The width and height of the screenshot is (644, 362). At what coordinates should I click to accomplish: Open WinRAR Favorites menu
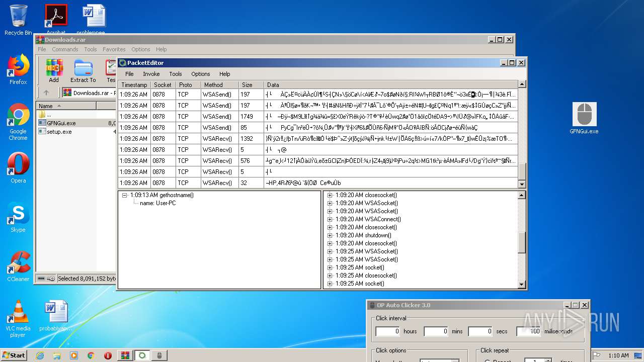(x=114, y=49)
